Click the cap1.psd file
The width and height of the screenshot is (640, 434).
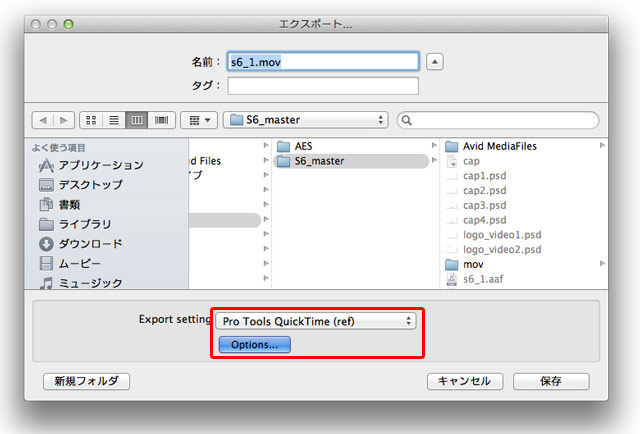coord(484,176)
